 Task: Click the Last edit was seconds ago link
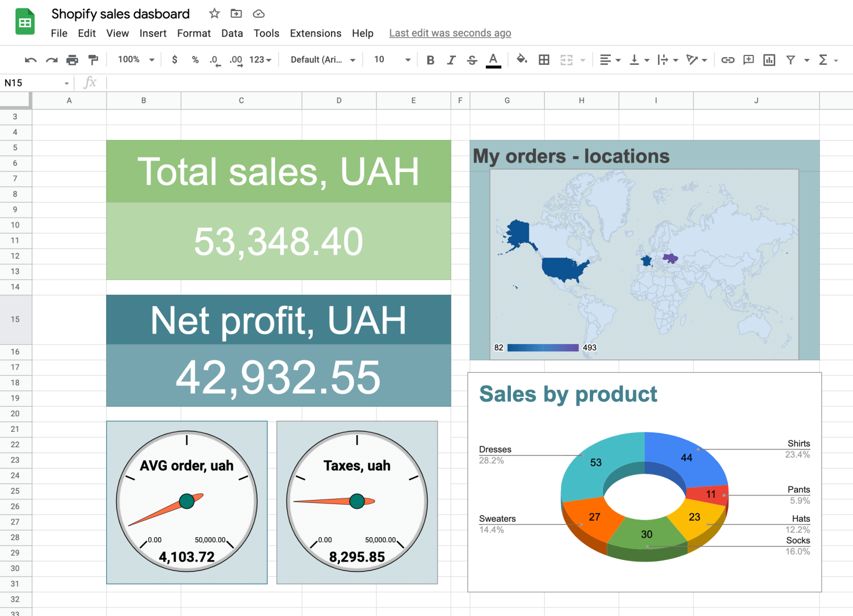coord(450,33)
